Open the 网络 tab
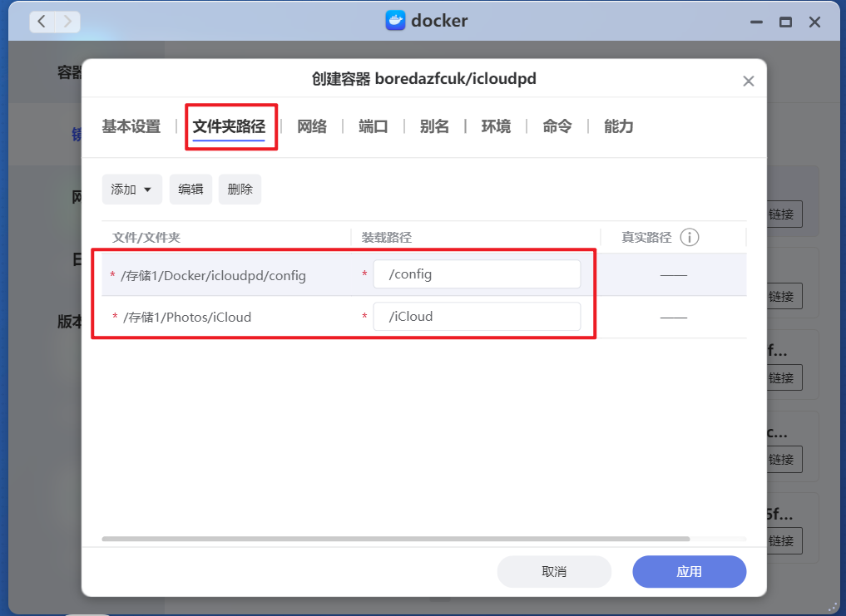Viewport: 846px width, 616px height. [311, 126]
